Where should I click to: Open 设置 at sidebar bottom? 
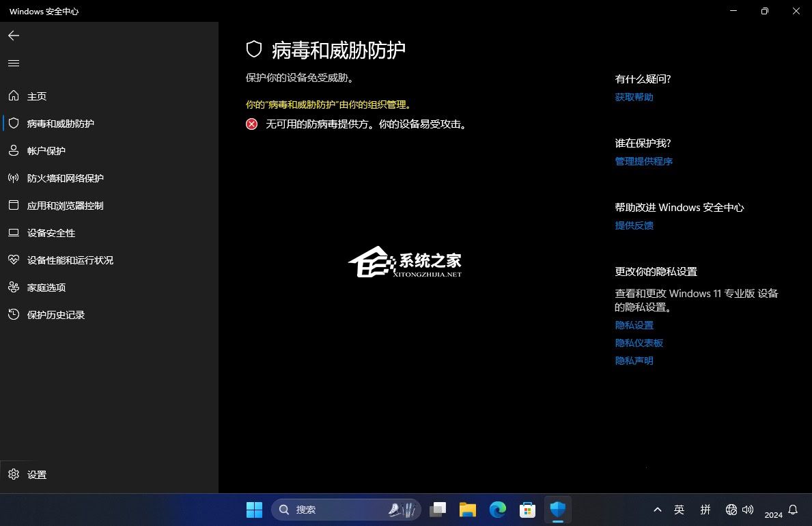tap(109, 474)
